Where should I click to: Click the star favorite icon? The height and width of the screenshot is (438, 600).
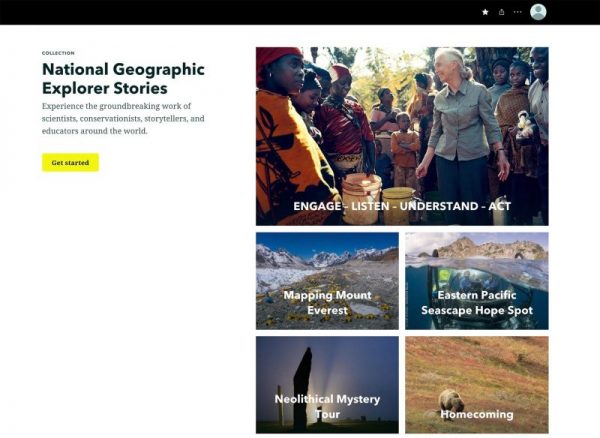[x=485, y=12]
